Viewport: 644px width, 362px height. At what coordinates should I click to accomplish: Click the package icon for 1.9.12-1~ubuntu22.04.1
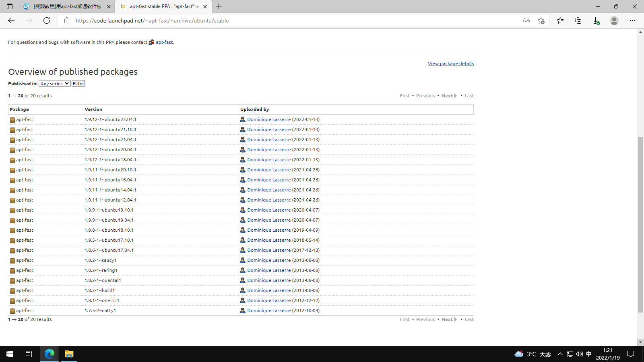pyautogui.click(x=12, y=120)
